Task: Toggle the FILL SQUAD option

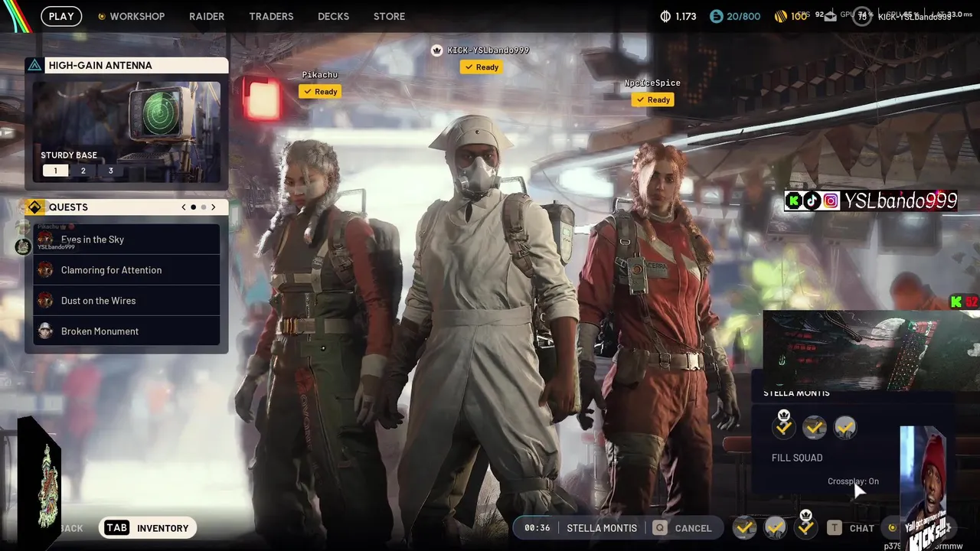Action: click(x=797, y=458)
